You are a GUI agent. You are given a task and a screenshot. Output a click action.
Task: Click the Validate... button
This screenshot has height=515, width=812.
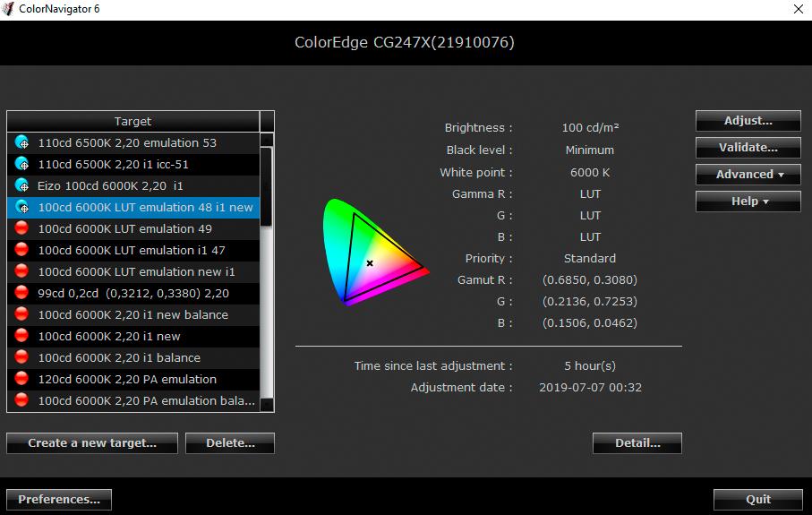748,148
